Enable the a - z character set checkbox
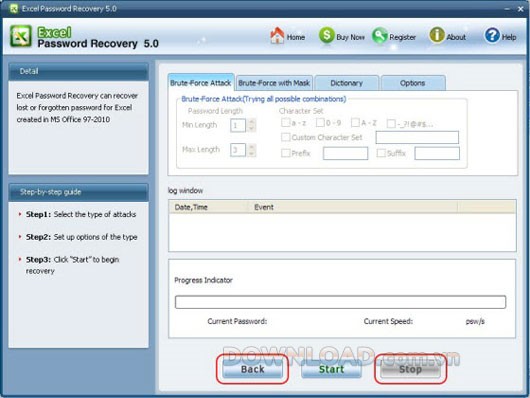 [x=286, y=122]
